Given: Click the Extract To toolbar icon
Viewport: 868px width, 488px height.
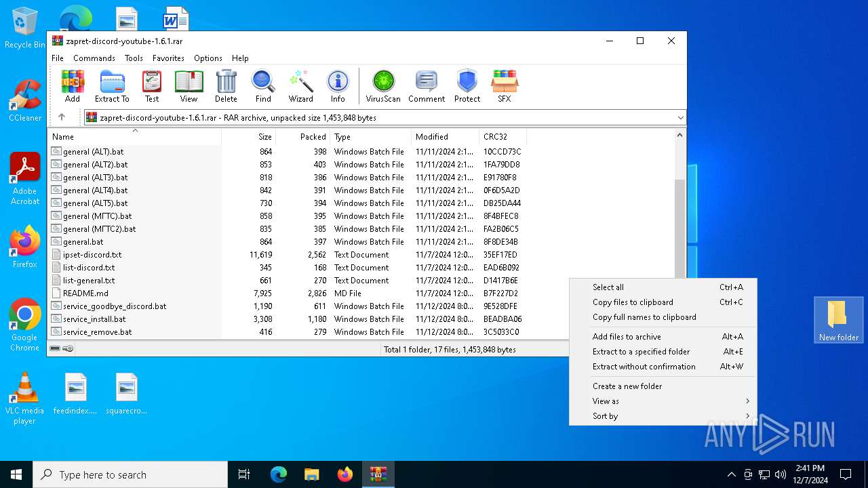Looking at the screenshot, I should pos(112,86).
